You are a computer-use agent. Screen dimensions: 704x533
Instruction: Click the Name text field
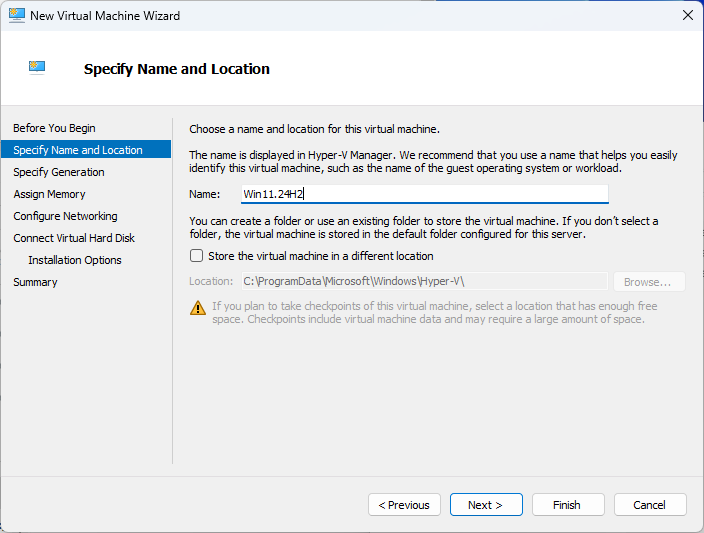click(425, 194)
